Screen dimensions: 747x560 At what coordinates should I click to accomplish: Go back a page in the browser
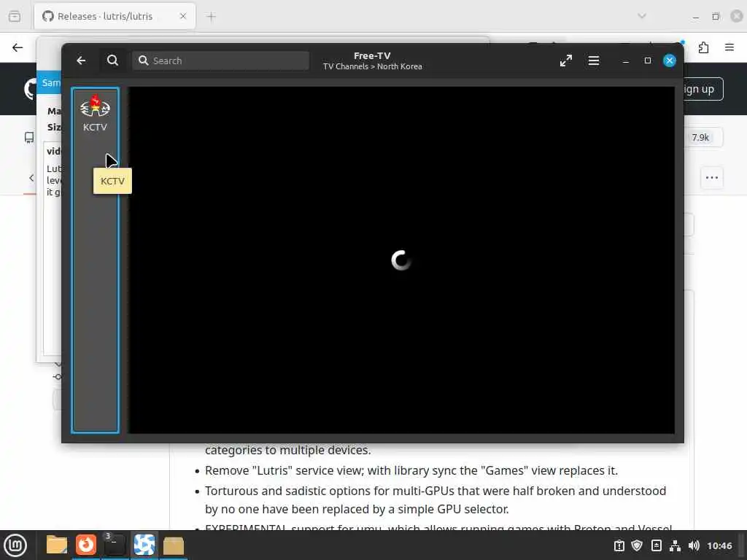point(18,47)
